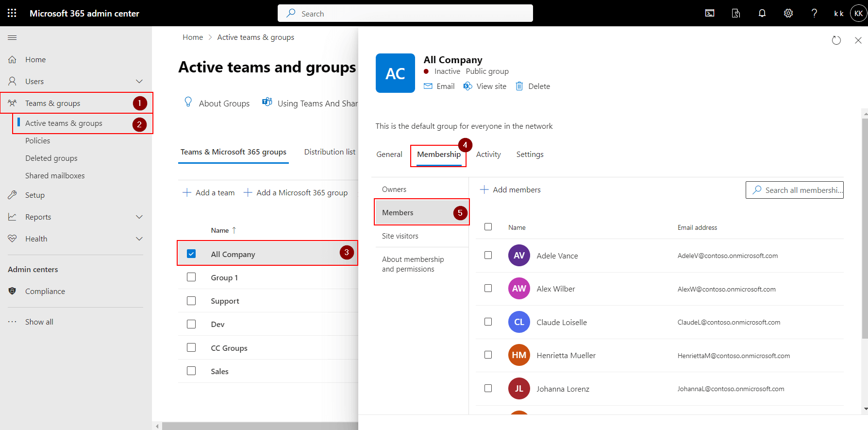Open About membership and permissions

[x=413, y=264]
